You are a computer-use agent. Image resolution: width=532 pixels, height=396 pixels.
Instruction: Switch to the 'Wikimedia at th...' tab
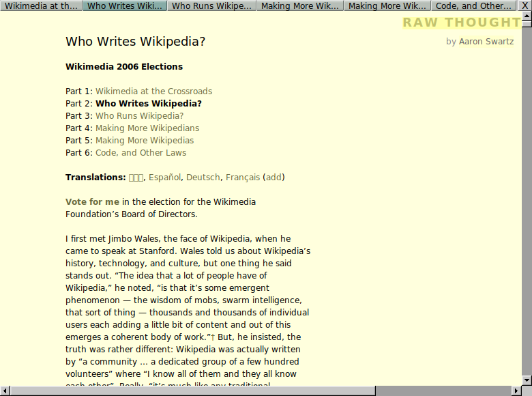pos(42,5)
